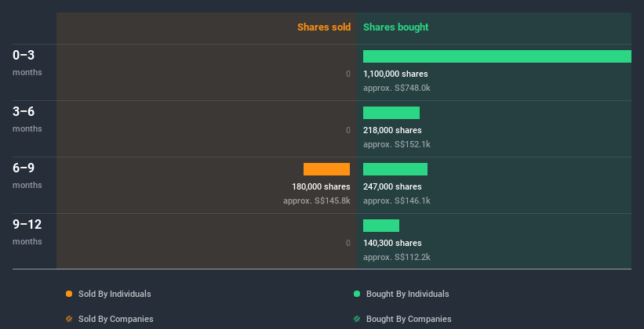Click the zero sold value in 9–12 months row
The height and width of the screenshot is (329, 644).
coord(348,243)
